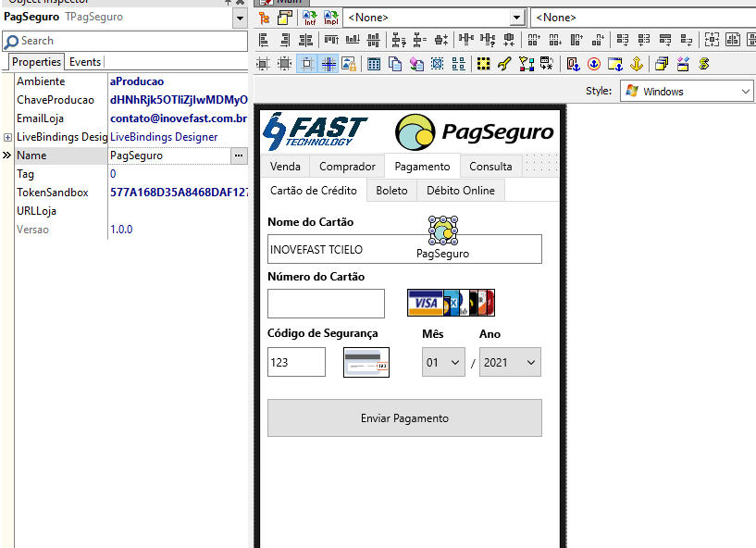Click the window with blue anchor icon
This screenshot has width=756, height=548.
(x=615, y=64)
